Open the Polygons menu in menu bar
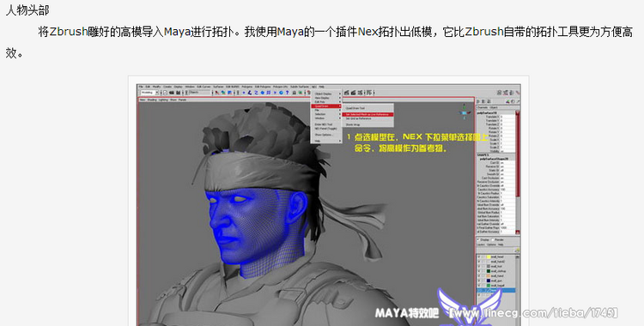Screen dimensions: 644x326 click(245, 87)
